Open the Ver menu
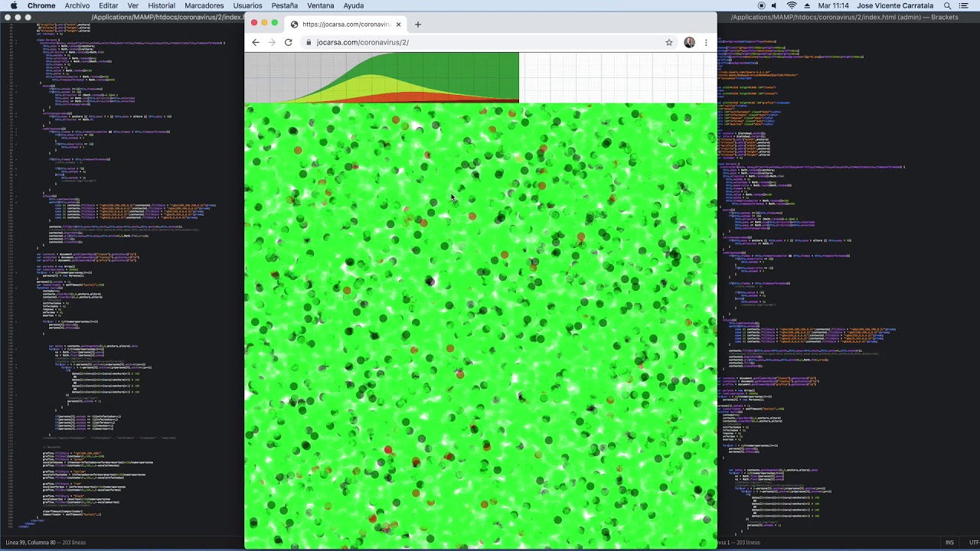Image resolution: width=980 pixels, height=551 pixels. [x=133, y=5]
